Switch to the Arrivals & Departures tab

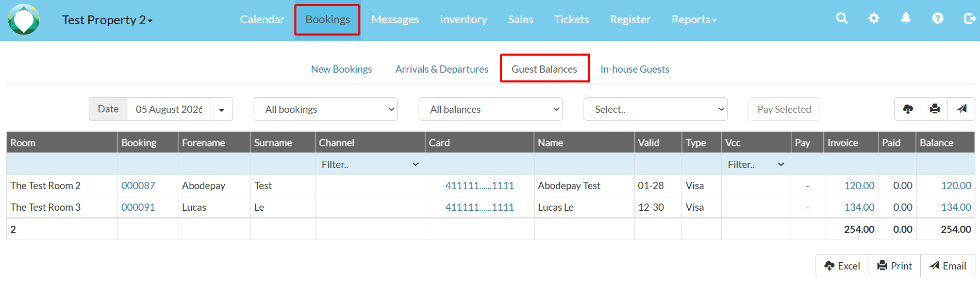(442, 69)
